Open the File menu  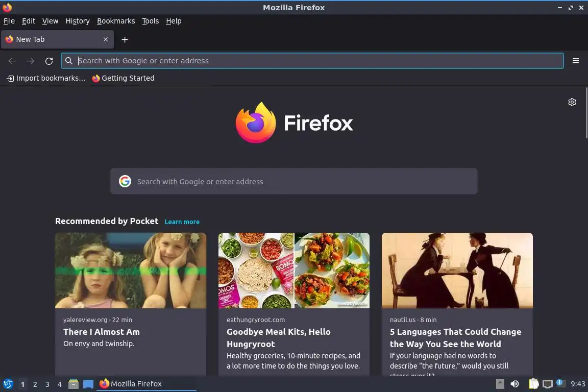(9, 21)
